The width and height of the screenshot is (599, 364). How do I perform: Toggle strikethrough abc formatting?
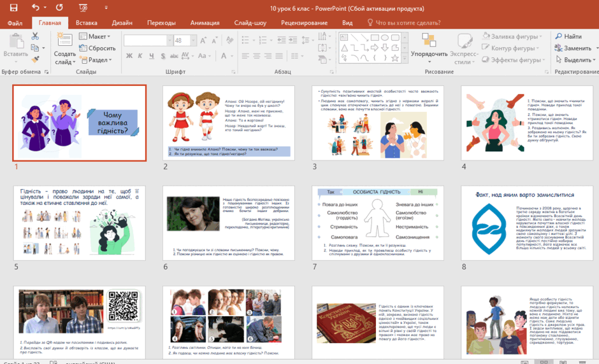[174, 56]
